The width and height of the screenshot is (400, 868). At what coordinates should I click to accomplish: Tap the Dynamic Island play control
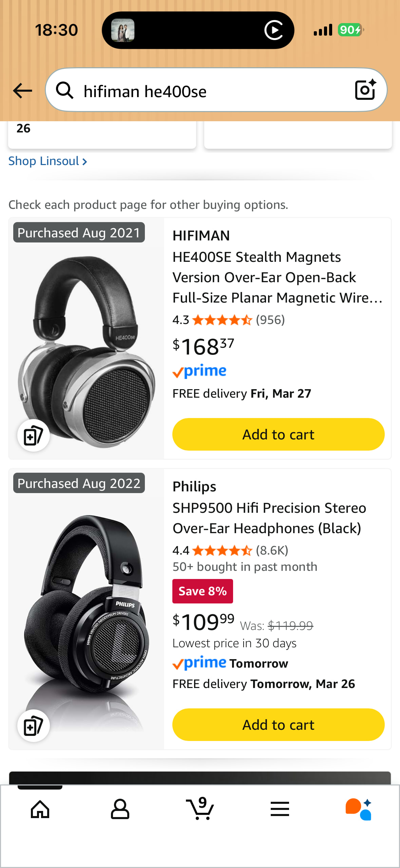click(x=273, y=30)
